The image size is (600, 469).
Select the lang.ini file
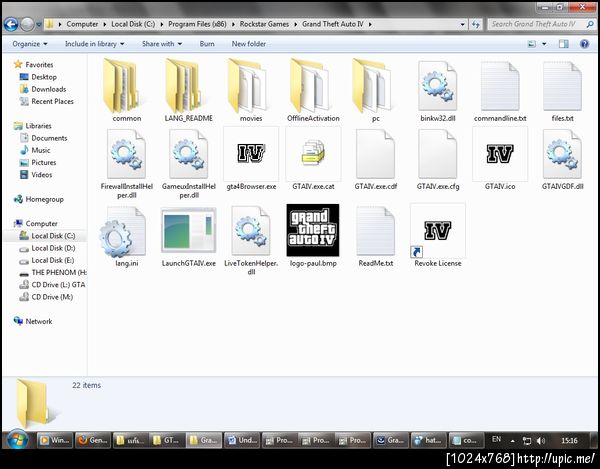point(127,236)
